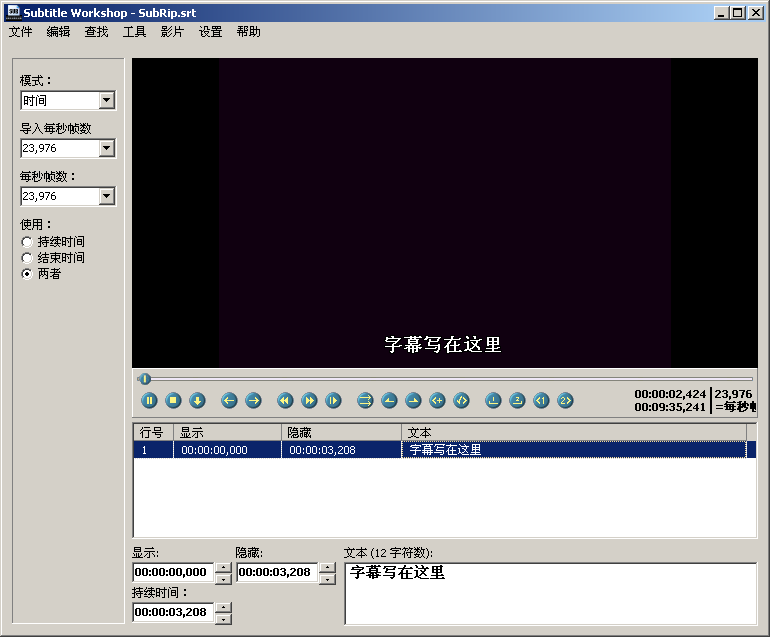Open the 编辑 menu
Screen dimensions: 770x637
click(x=58, y=32)
